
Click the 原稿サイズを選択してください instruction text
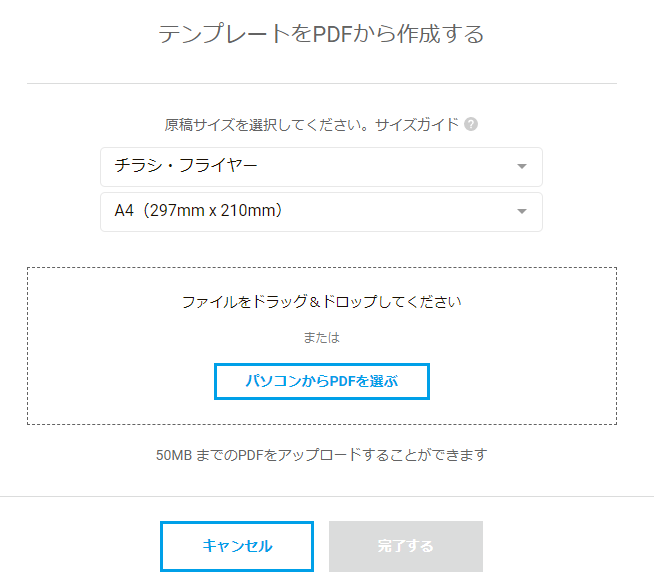click(268, 125)
